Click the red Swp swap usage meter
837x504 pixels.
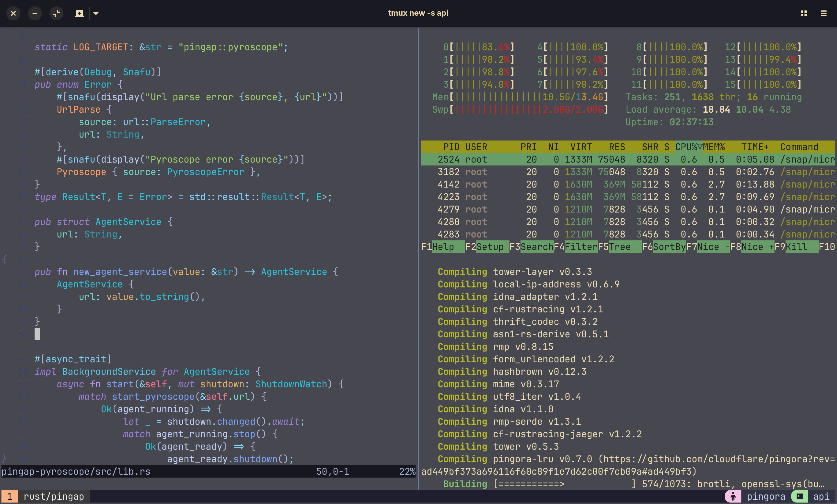pos(520,109)
